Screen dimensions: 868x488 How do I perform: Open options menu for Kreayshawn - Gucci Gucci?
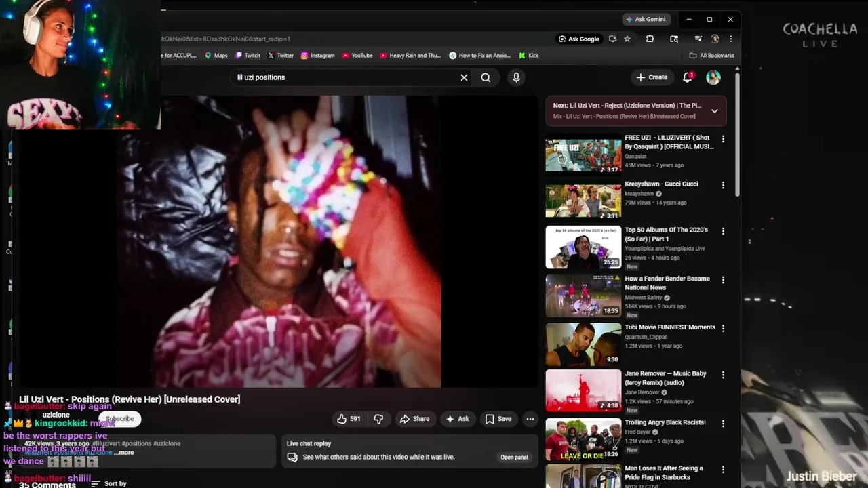[723, 185]
